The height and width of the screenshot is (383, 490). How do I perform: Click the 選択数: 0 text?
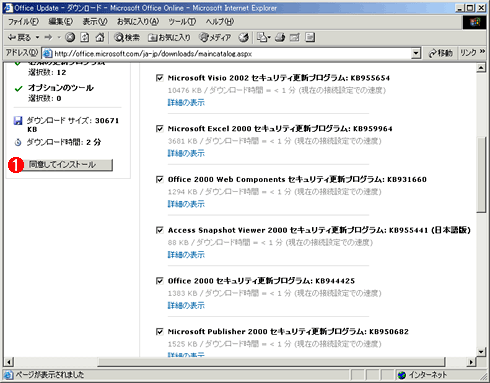45,98
